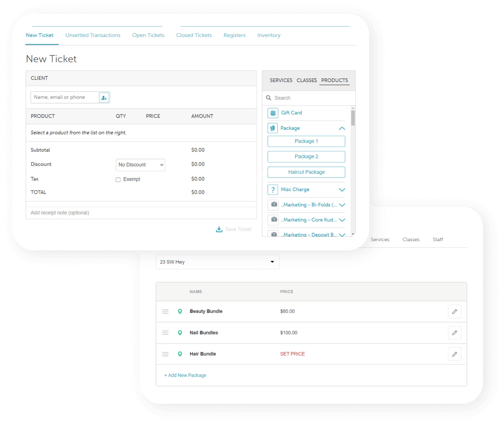
Task: Click the scrollbar up arrow in product list
Action: (x=353, y=108)
